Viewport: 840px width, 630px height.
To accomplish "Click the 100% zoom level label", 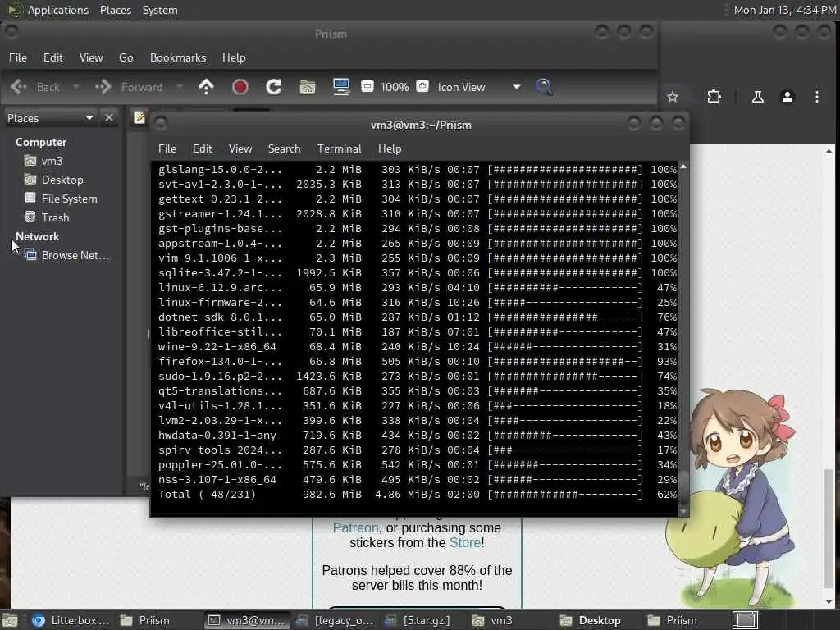I will point(395,87).
